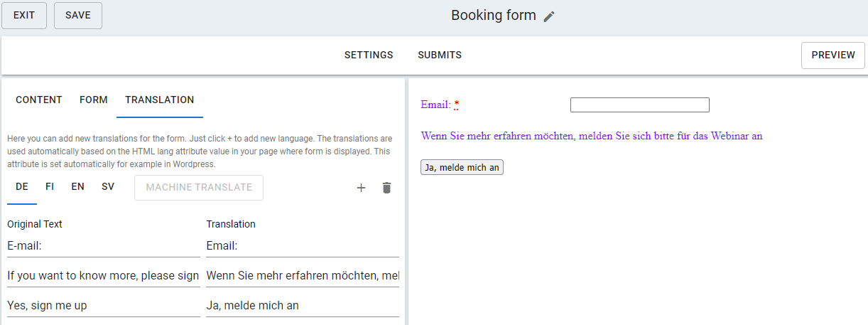
Task: Select the EN language tab
Action: pyautogui.click(x=78, y=187)
